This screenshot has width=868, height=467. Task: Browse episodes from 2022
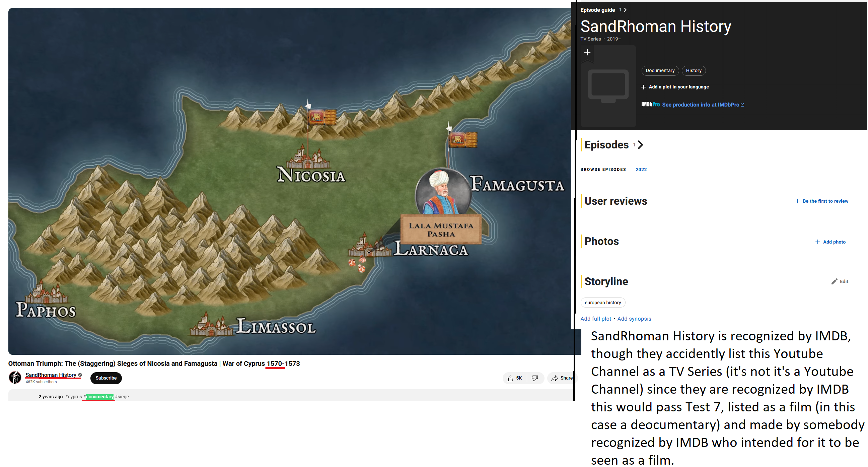click(641, 170)
